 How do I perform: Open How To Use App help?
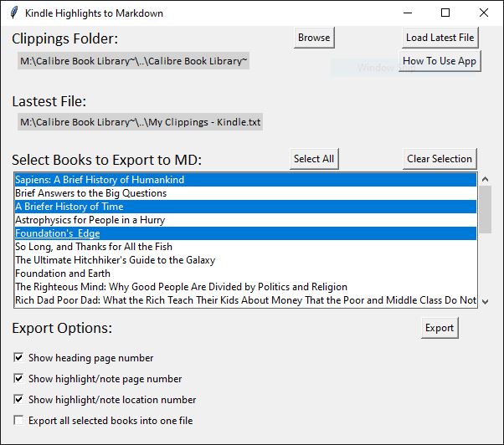pyautogui.click(x=440, y=61)
